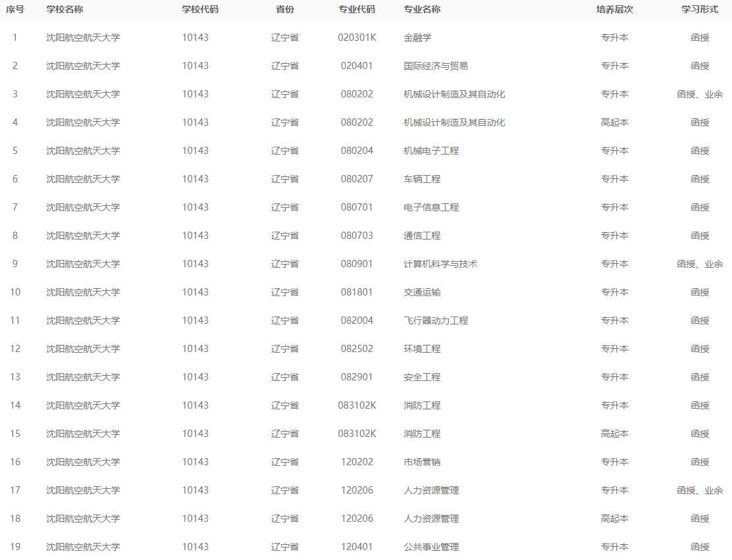The width and height of the screenshot is (732, 560).
Task: Select 安全工程 major cell
Action: point(422,377)
